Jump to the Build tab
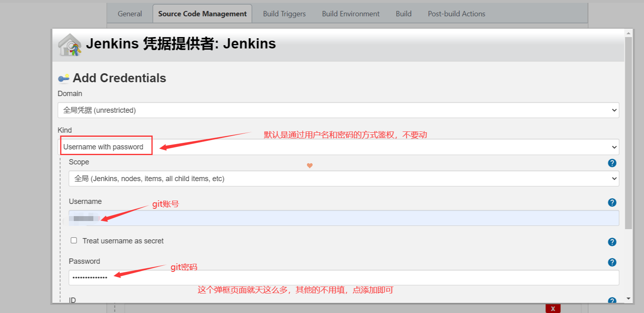This screenshot has width=644, height=313. pos(404,14)
